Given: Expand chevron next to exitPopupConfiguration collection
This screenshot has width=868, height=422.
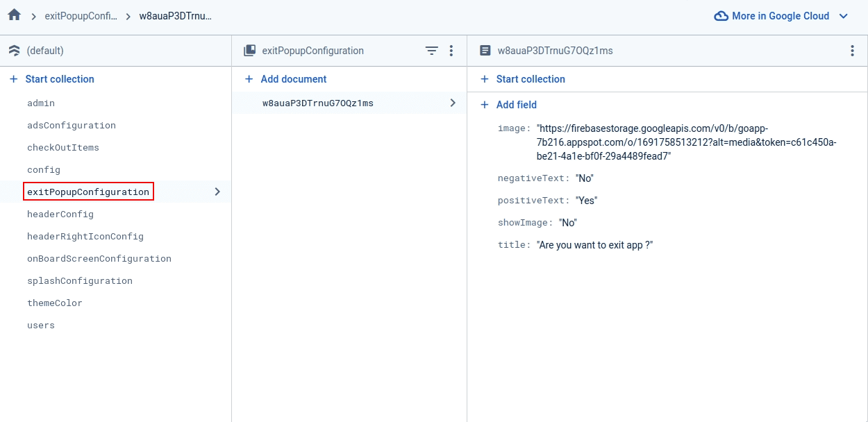Looking at the screenshot, I should (x=217, y=192).
